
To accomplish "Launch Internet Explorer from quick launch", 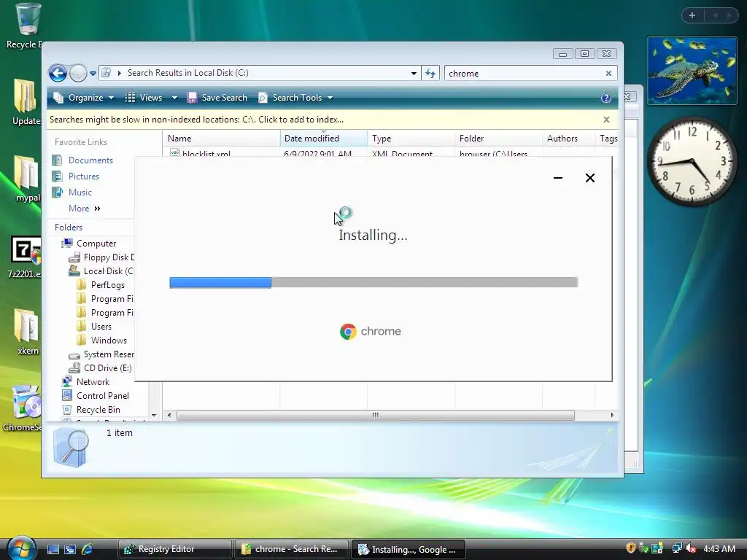I will click(88, 549).
